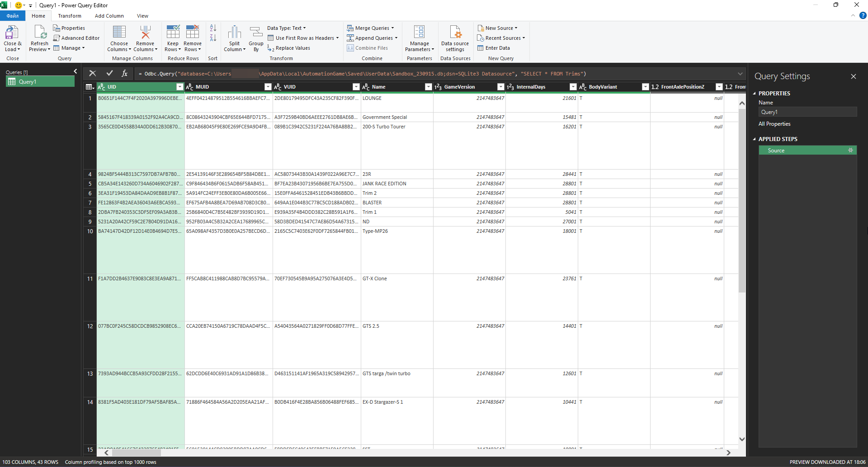This screenshot has height=467, width=868.
Task: Confirm the formula with the checkmark
Action: click(x=109, y=73)
